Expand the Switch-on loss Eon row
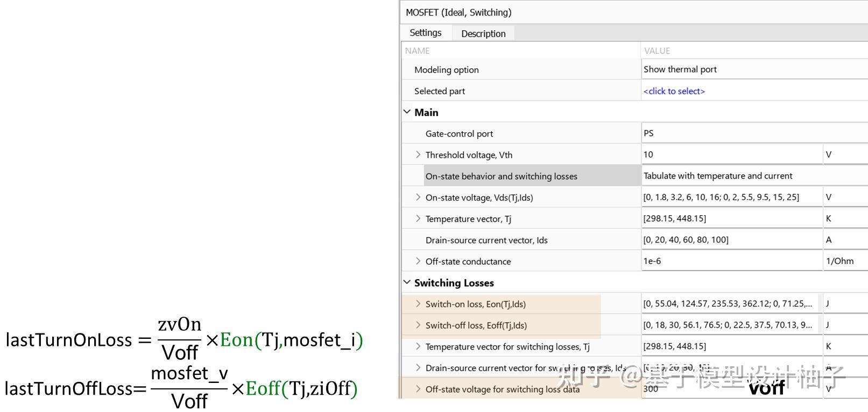The width and height of the screenshot is (868, 412). click(x=418, y=304)
